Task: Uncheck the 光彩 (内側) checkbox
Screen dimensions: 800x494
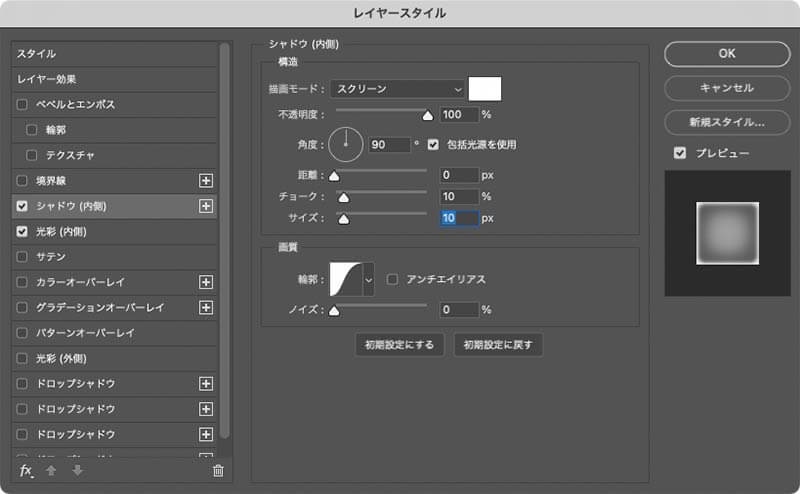Action: [x=22, y=232]
